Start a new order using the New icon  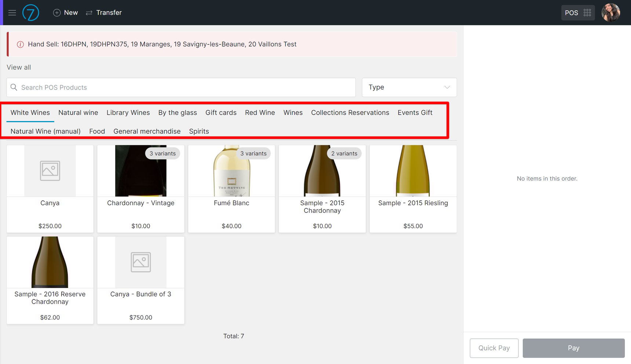(x=57, y=12)
